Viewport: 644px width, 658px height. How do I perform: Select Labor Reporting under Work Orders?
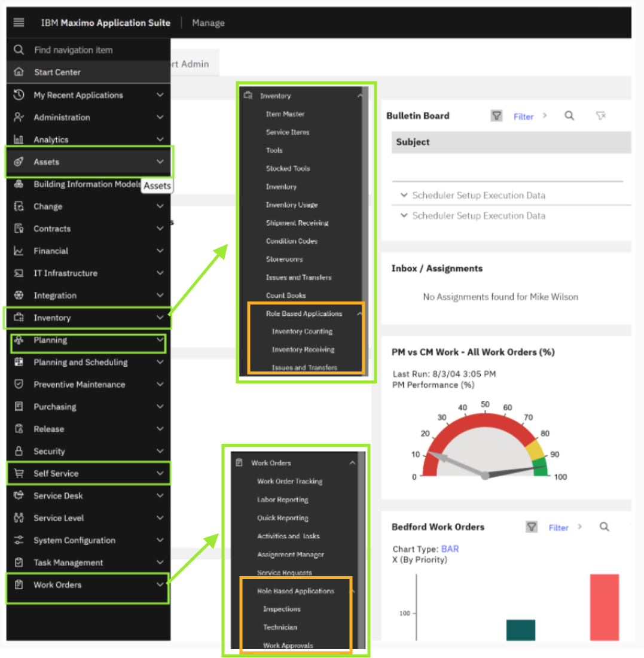tap(283, 500)
